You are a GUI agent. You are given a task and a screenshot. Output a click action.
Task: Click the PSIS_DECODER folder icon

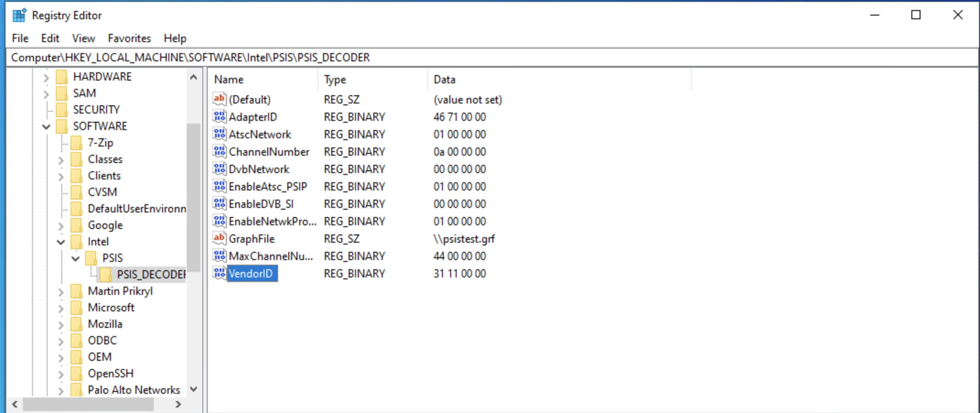coord(107,274)
